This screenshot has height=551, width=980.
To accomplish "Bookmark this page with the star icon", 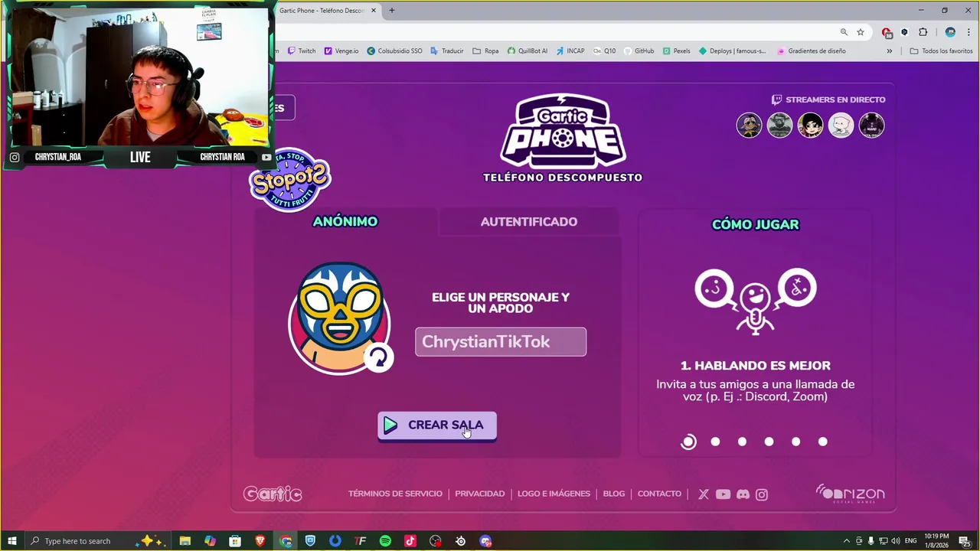I will tap(861, 32).
